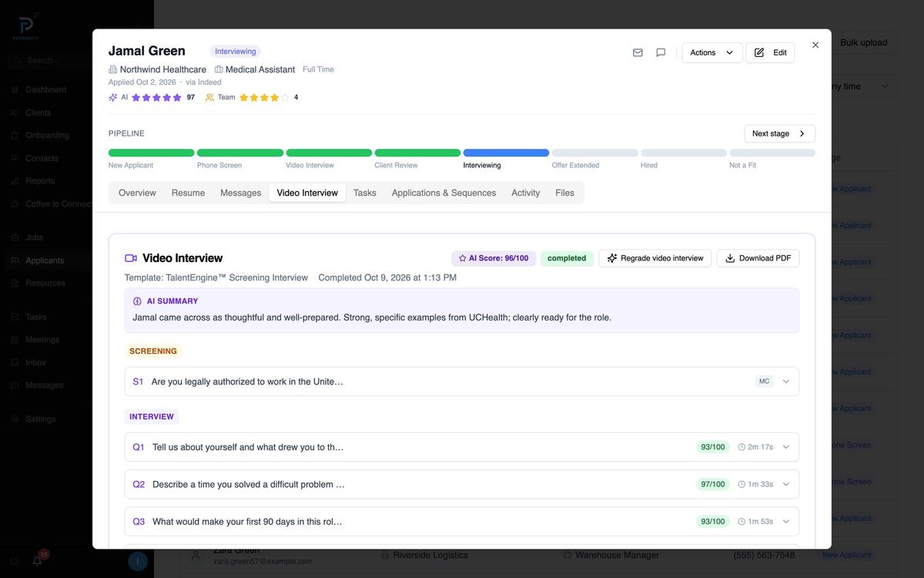This screenshot has width=924, height=578.
Task: Click Riverside Logistics in background row
Action: pyautogui.click(x=430, y=555)
